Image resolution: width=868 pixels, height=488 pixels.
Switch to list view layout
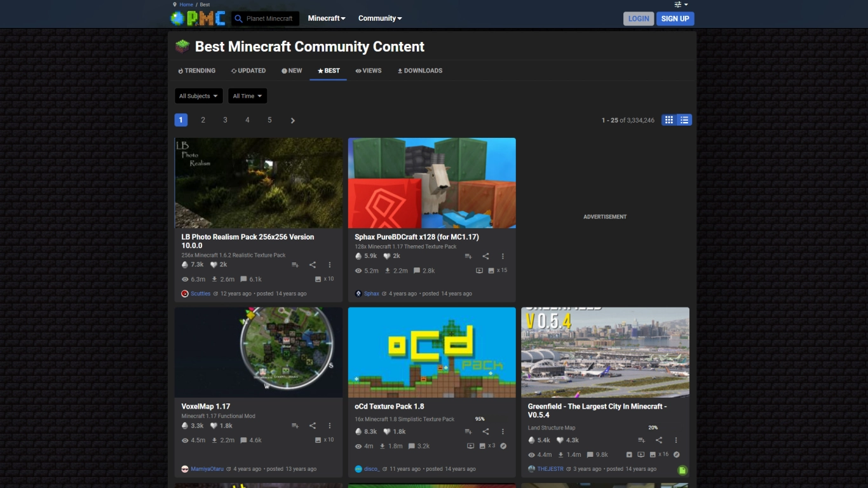click(x=684, y=120)
